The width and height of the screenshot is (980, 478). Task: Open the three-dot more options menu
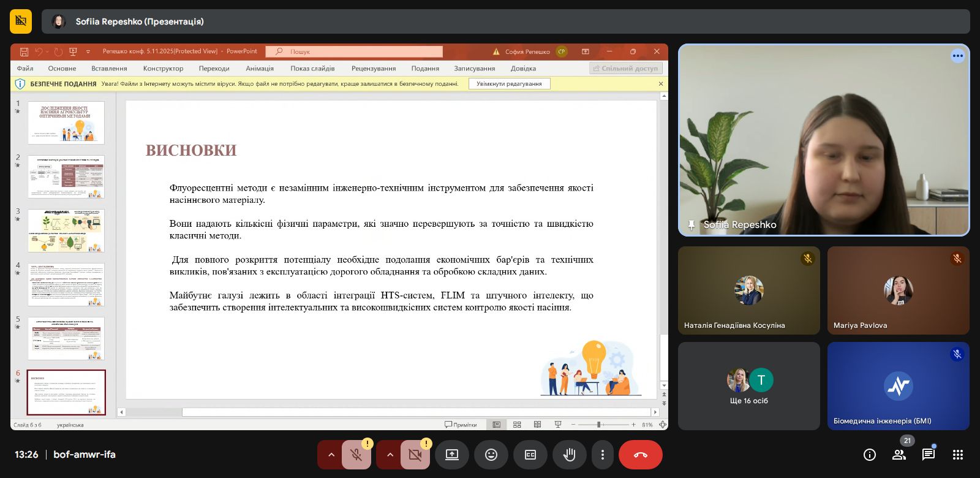coord(603,455)
